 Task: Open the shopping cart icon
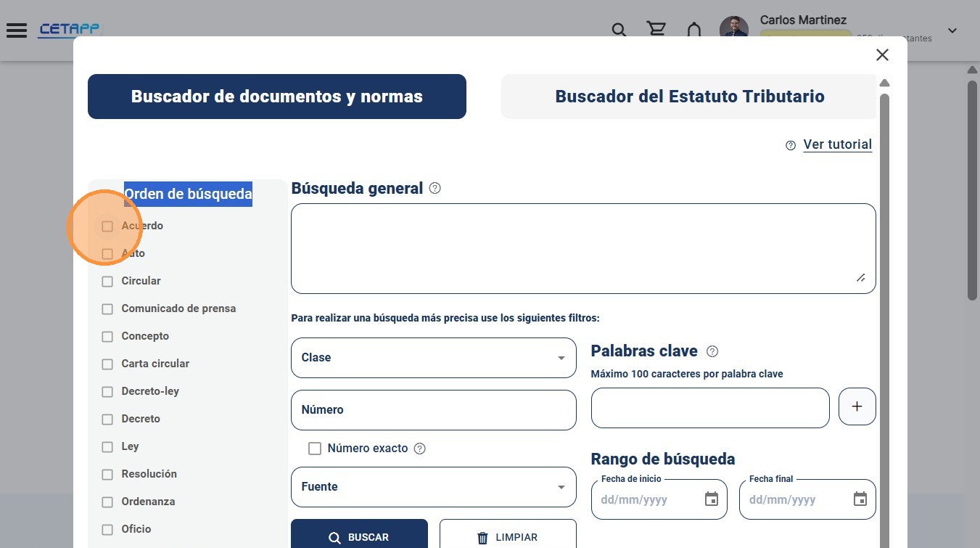[x=656, y=30]
